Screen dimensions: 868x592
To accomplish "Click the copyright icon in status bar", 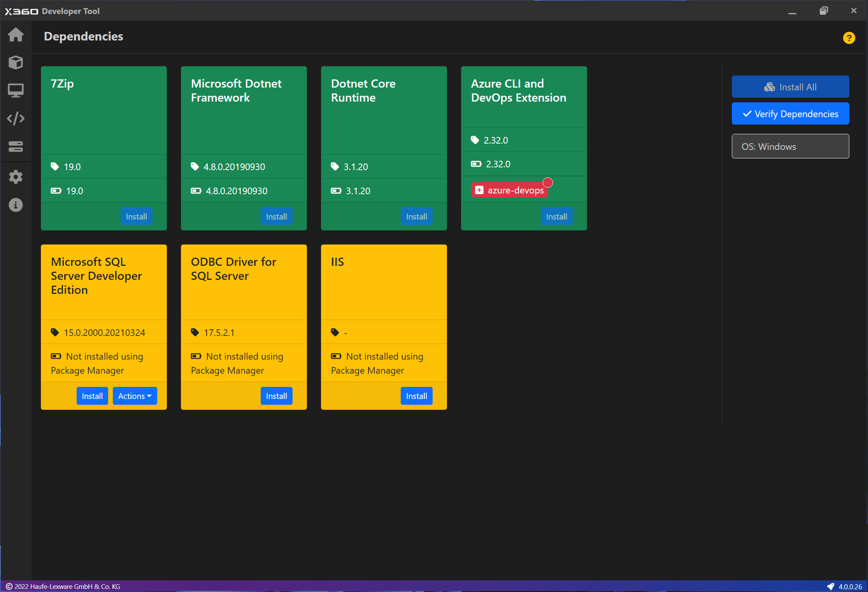I will [9, 586].
